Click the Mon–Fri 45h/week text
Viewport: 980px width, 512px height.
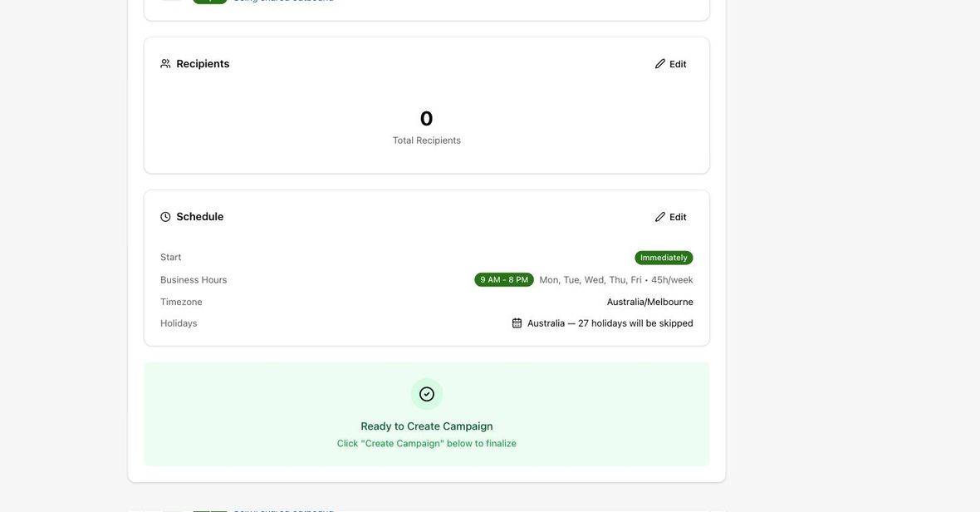pyautogui.click(x=616, y=279)
